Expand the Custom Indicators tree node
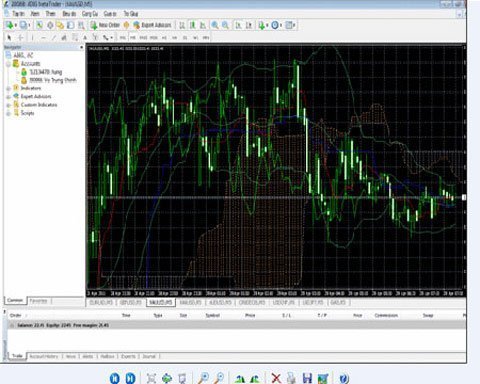The width and height of the screenshot is (480, 384). point(8,105)
